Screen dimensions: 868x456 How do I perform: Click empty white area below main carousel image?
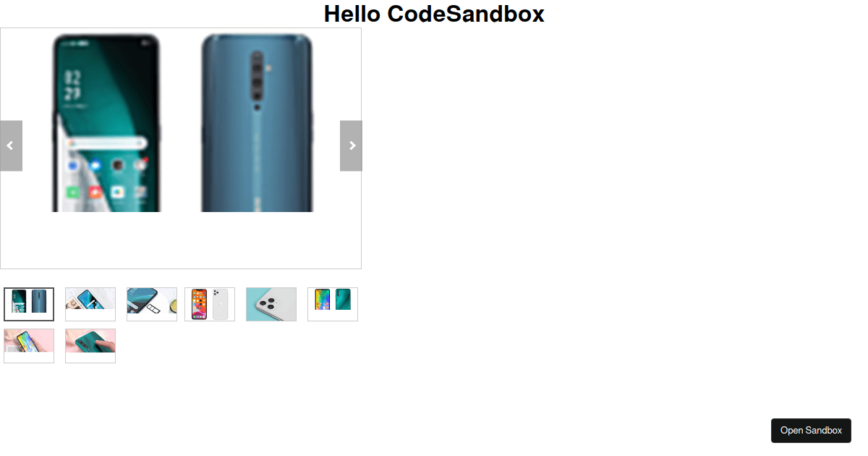click(181, 240)
